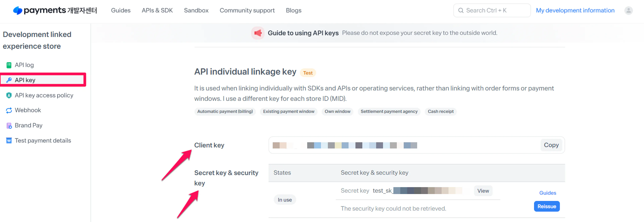Open Community support in navigation

[x=247, y=11]
